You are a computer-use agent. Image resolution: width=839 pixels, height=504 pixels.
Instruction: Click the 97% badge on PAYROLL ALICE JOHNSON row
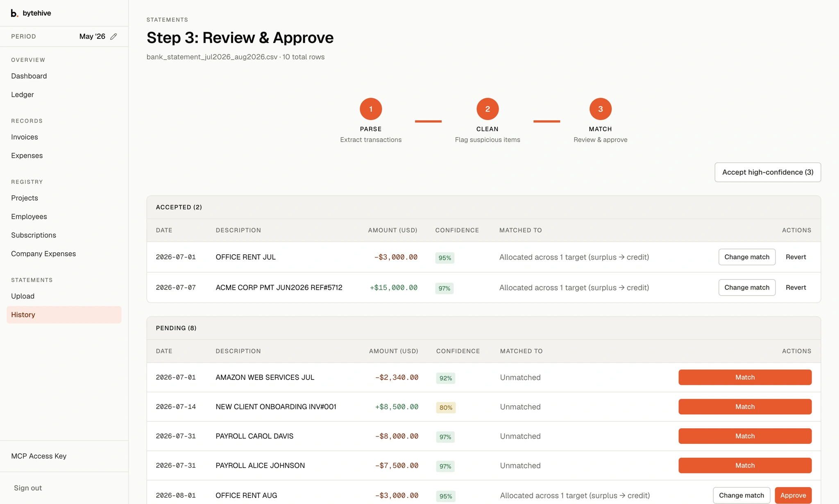pyautogui.click(x=445, y=466)
